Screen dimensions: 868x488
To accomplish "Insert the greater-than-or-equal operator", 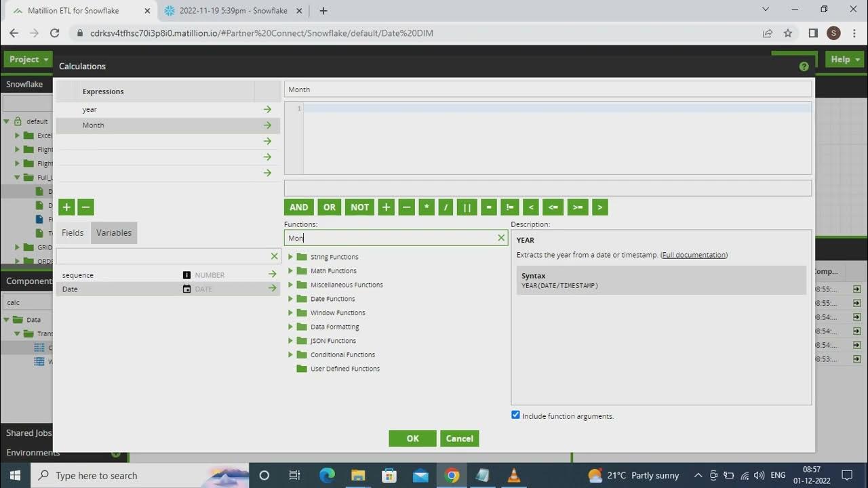I will (x=578, y=207).
